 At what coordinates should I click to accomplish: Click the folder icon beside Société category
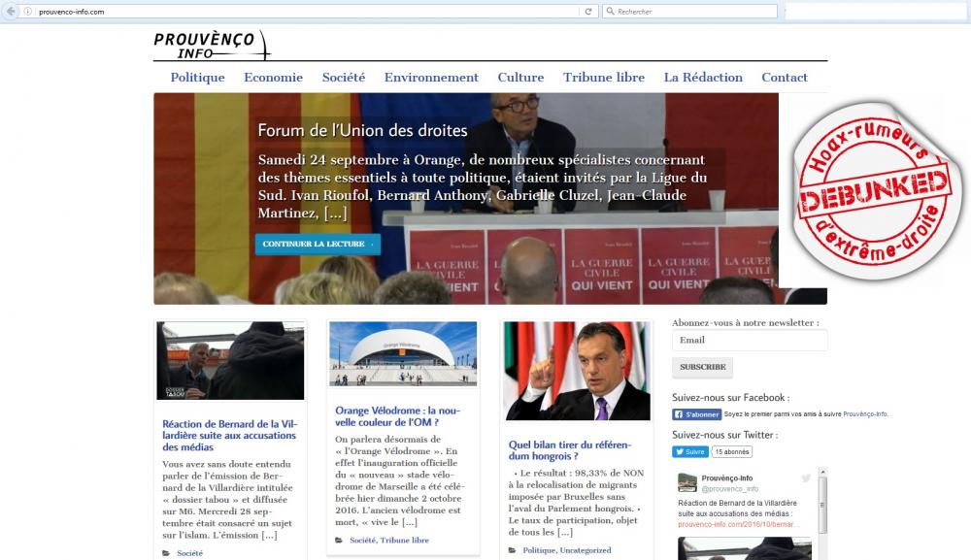pos(166,553)
